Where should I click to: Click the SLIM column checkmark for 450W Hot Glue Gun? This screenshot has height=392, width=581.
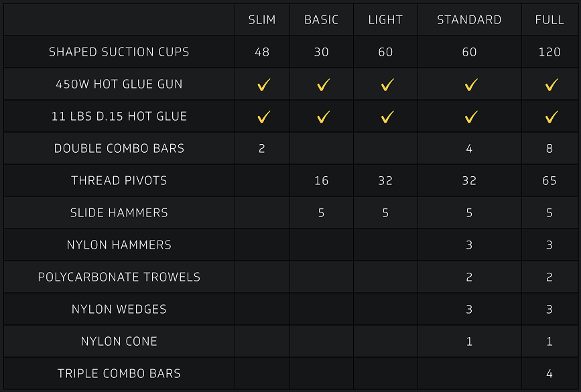(x=264, y=85)
